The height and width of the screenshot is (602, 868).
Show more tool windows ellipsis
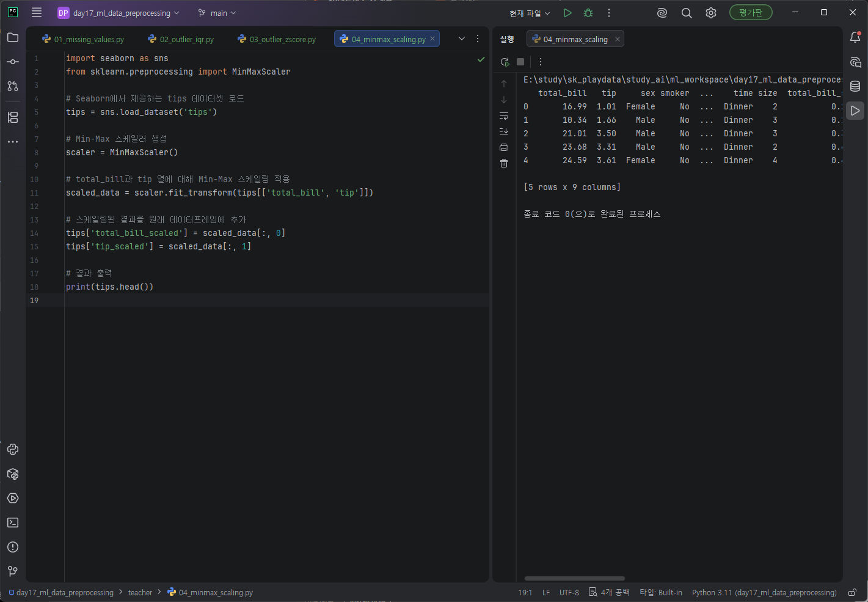click(x=13, y=142)
